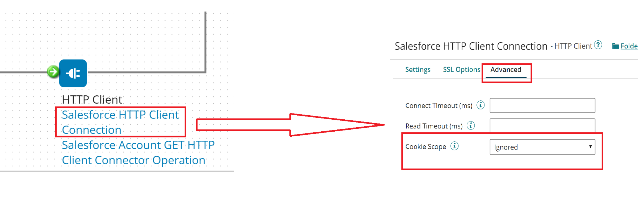Open the SSL Options tab
Viewport: 644px width, 199px height.
462,70
